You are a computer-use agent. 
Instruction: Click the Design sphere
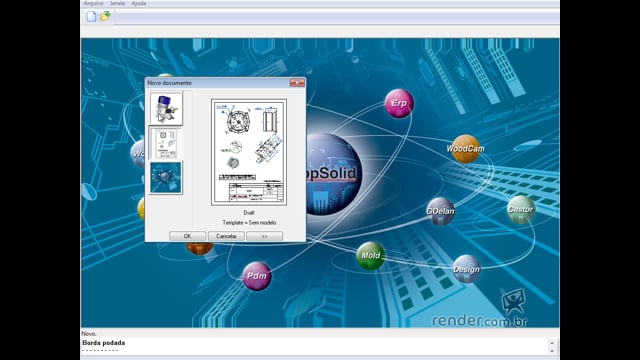tap(467, 269)
